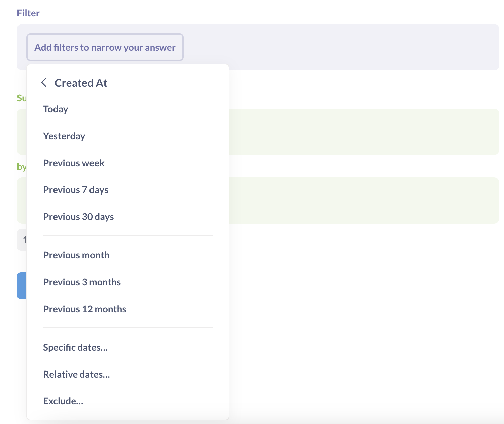Expand the Exclude… options

point(63,401)
